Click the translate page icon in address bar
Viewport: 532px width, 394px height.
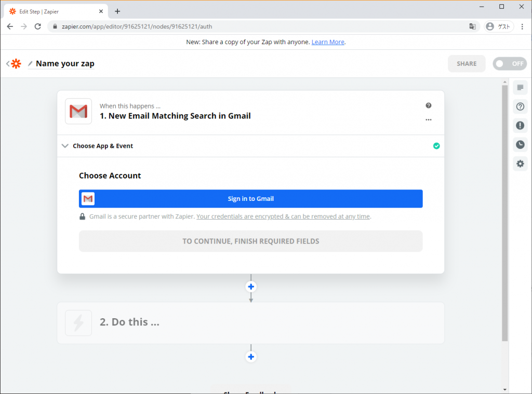pos(472,26)
